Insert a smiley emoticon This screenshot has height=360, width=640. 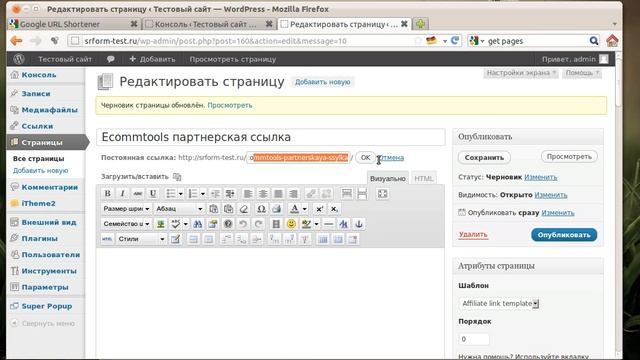pyautogui.click(x=291, y=224)
